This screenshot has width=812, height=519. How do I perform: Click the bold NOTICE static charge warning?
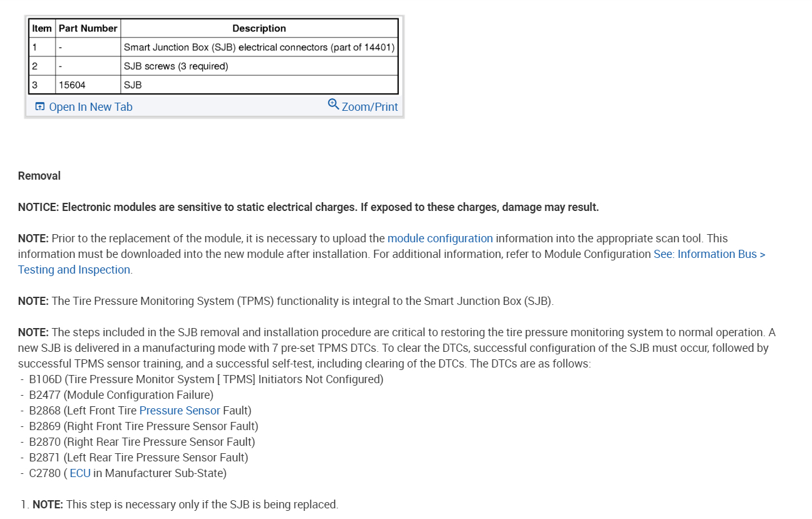(x=308, y=207)
